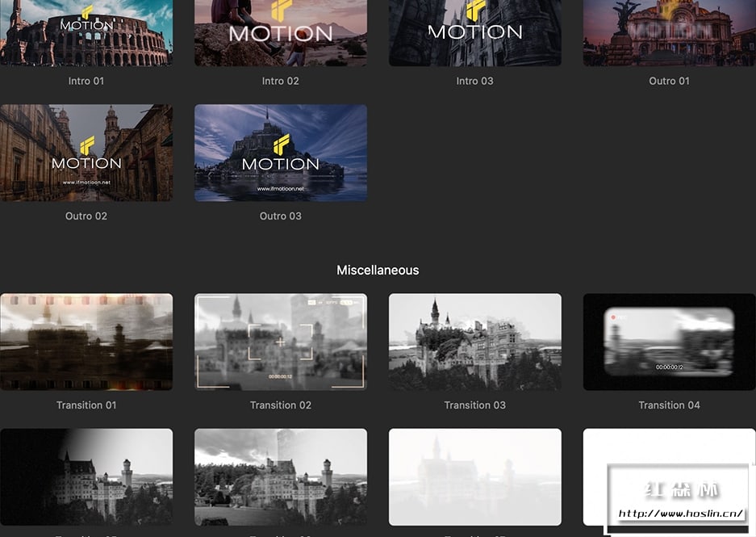Select the Transition 01 film burn thumbnail

coord(86,342)
